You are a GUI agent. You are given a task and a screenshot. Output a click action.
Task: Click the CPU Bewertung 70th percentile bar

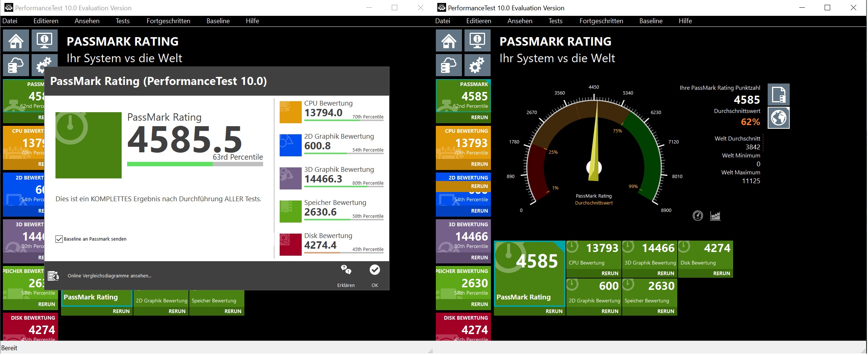(344, 120)
